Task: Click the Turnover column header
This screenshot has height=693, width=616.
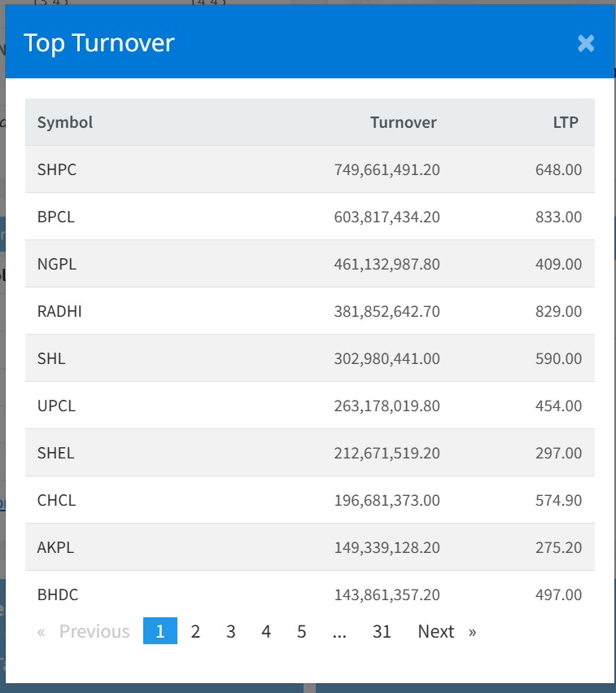Action: (x=403, y=122)
